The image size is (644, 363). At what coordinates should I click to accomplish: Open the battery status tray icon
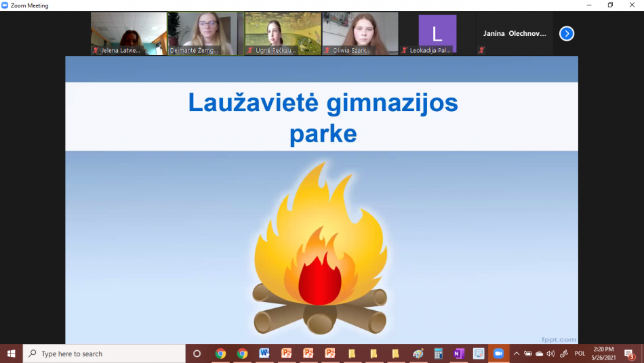528,354
